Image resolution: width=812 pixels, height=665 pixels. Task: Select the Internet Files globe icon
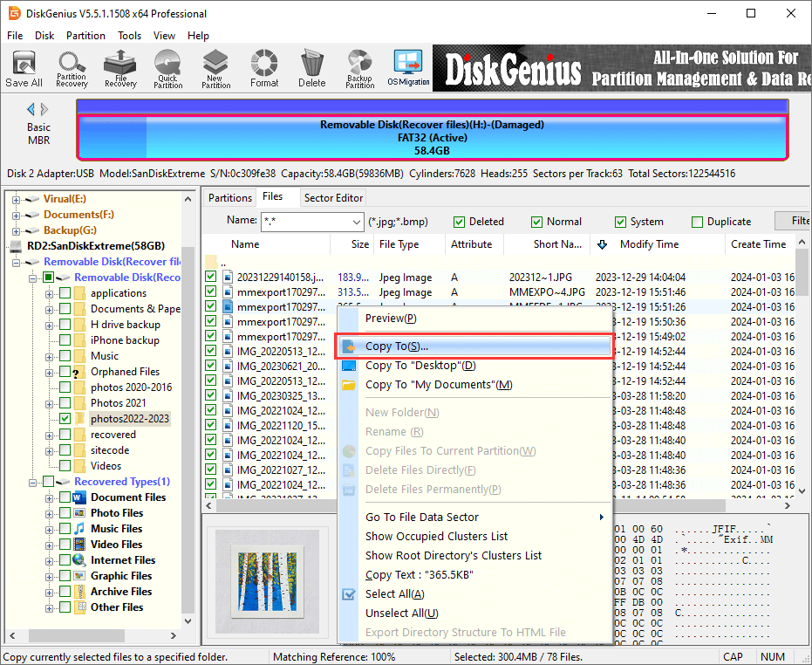(x=79, y=560)
